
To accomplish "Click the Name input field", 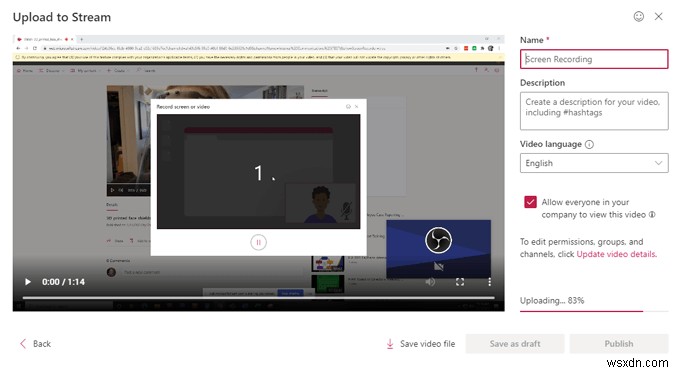I will pyautogui.click(x=594, y=59).
